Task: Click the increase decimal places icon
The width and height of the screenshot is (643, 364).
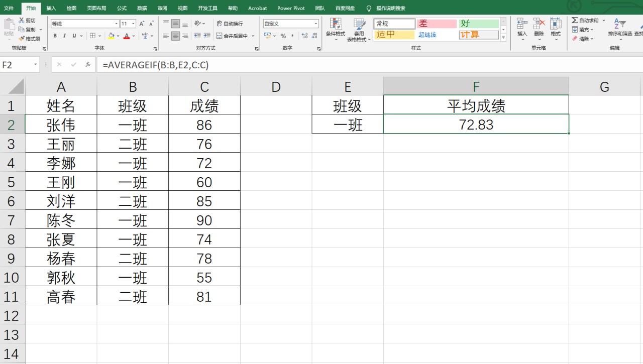Action: click(x=304, y=36)
